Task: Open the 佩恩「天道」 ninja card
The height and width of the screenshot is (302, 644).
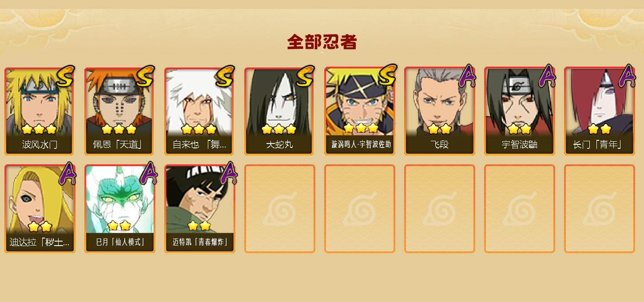Action: pos(119,111)
